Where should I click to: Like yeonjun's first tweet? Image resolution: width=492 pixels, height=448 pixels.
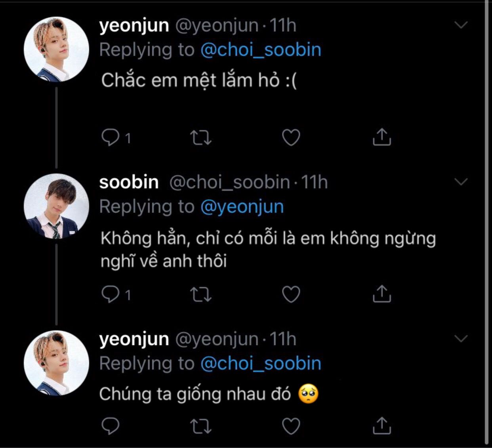(291, 137)
